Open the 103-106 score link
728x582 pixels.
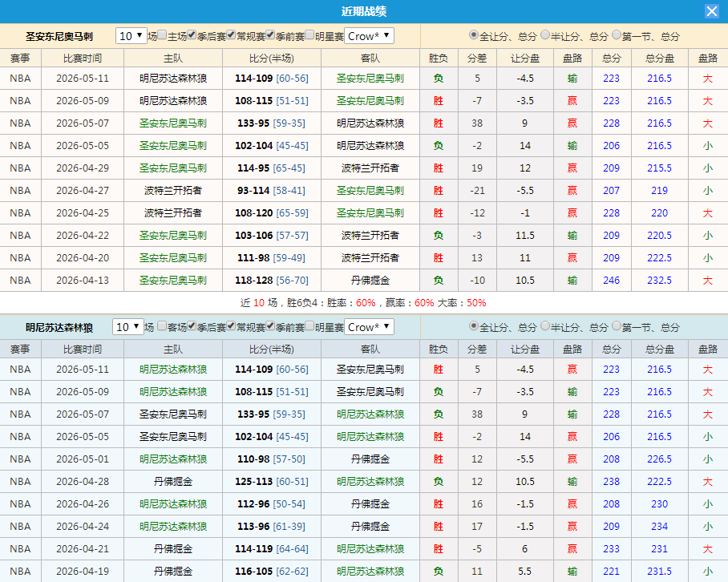[x=253, y=236]
